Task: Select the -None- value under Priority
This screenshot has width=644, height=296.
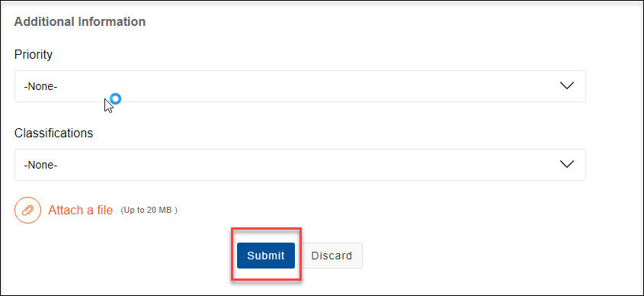Action: (40, 87)
